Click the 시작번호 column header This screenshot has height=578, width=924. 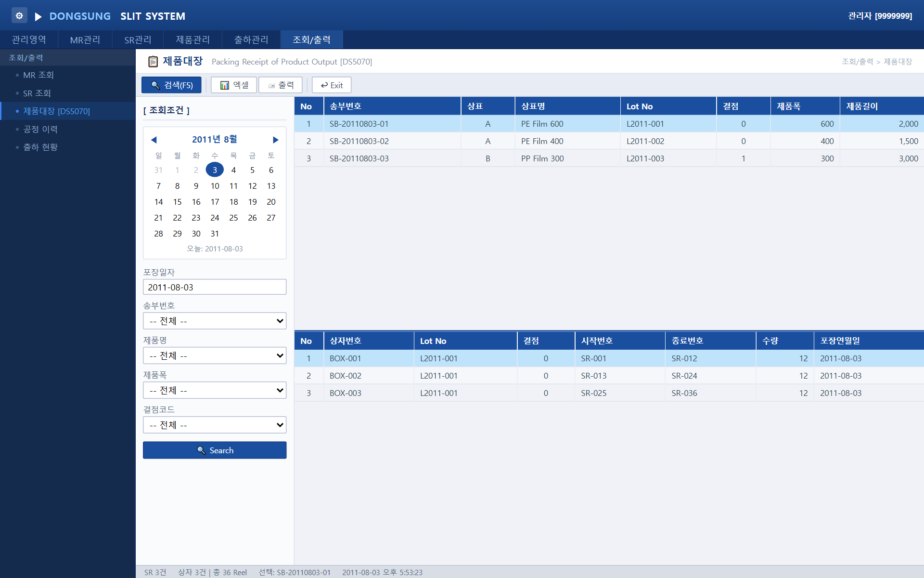620,341
